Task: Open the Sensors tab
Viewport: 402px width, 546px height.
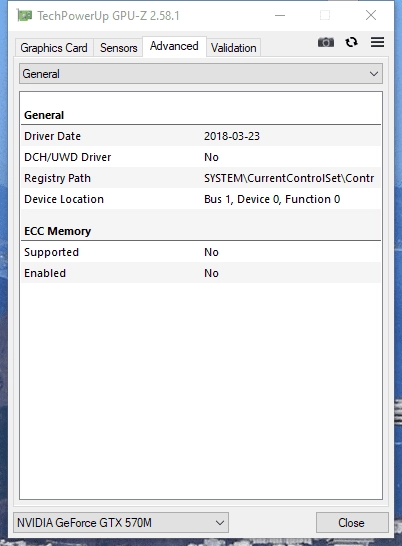Action: [118, 48]
